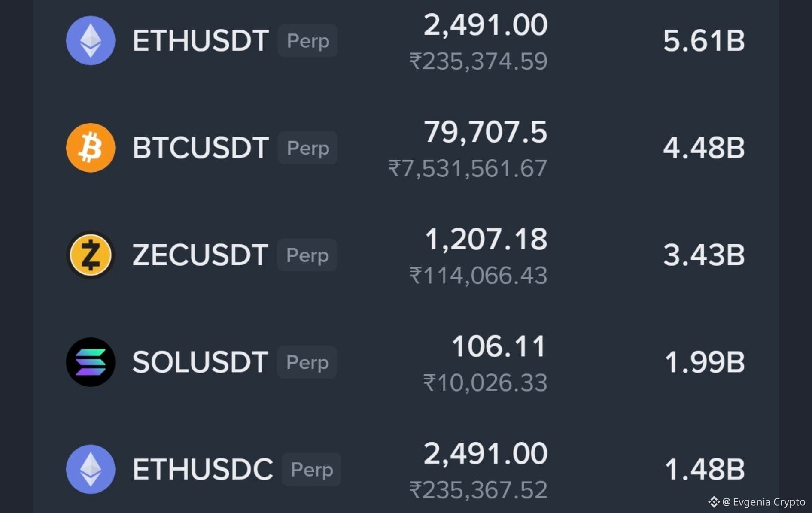Click the Perp badge beside SOLUSDT
Screen dimensions: 812x513
coord(307,362)
